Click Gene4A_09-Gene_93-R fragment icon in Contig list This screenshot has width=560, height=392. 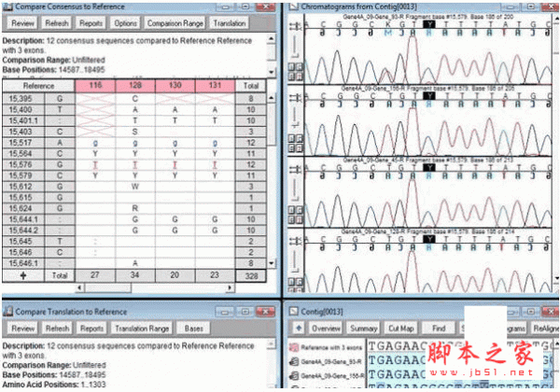tap(294, 364)
